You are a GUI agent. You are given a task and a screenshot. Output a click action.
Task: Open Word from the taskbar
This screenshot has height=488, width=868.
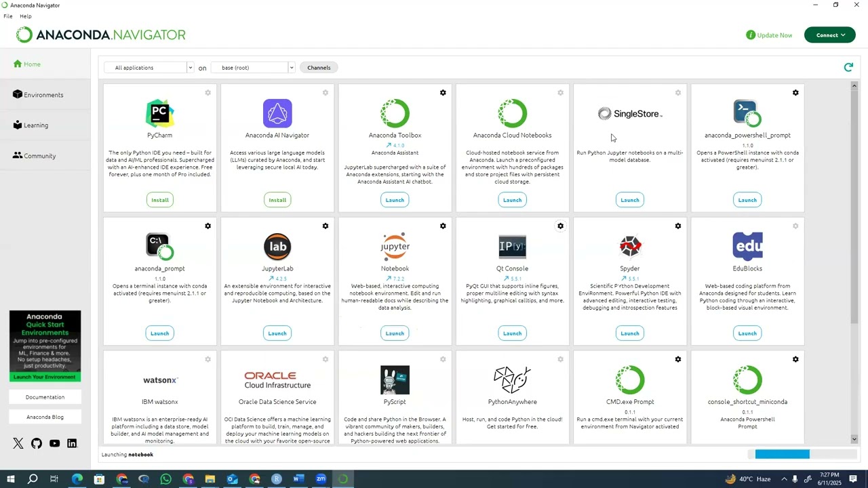[x=298, y=479]
